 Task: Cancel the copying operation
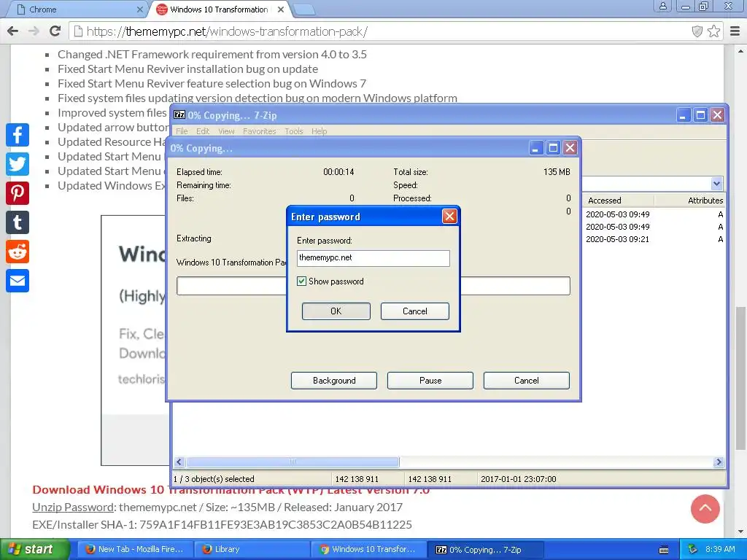coord(527,381)
